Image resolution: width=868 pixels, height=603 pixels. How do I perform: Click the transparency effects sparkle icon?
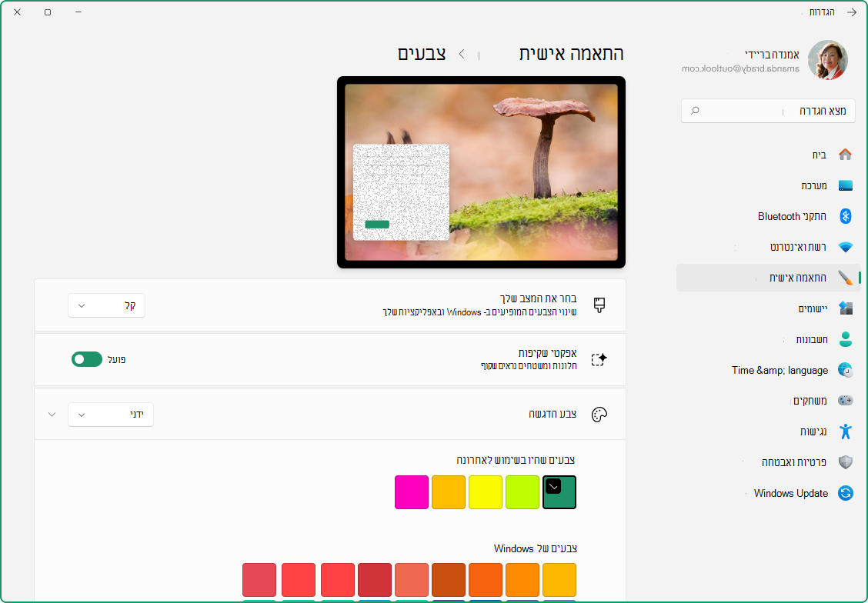[x=599, y=360]
